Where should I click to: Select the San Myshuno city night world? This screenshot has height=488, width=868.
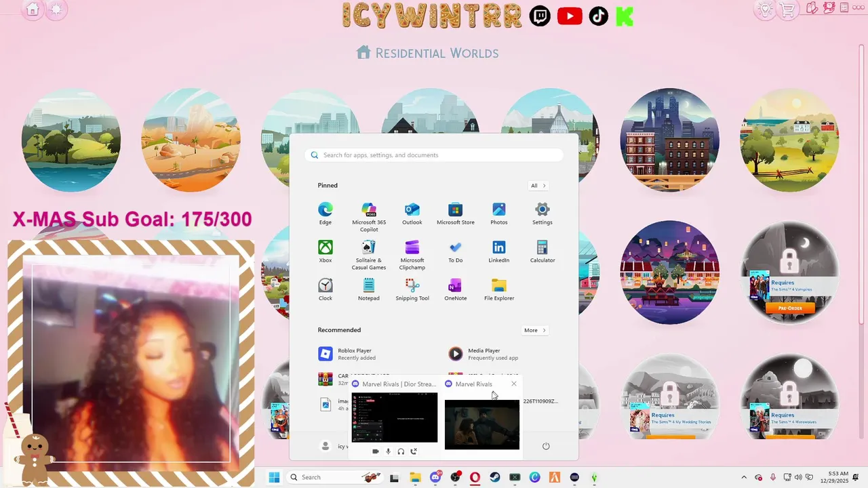(x=670, y=140)
